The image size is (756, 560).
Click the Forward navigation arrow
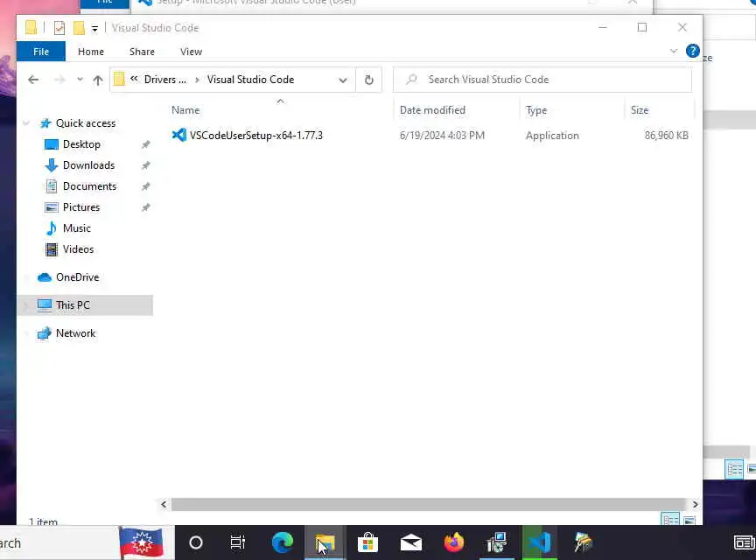59,80
